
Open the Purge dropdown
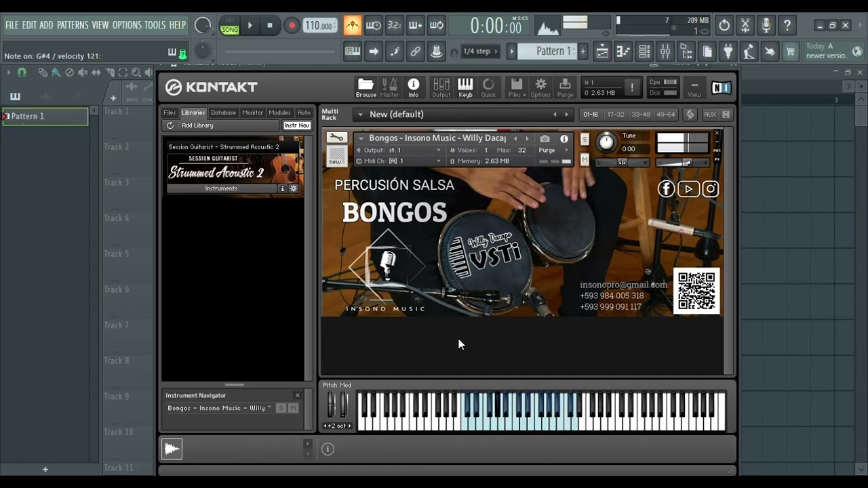554,150
